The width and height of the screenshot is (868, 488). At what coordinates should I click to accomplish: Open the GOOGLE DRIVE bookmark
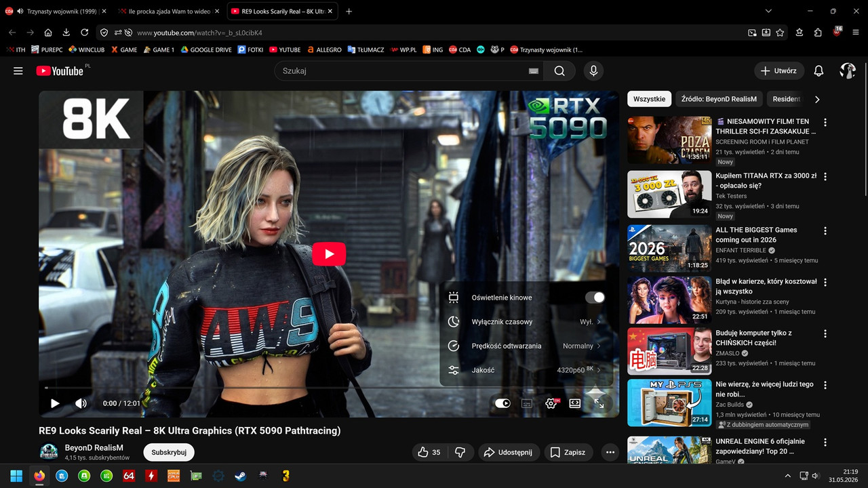coord(206,49)
